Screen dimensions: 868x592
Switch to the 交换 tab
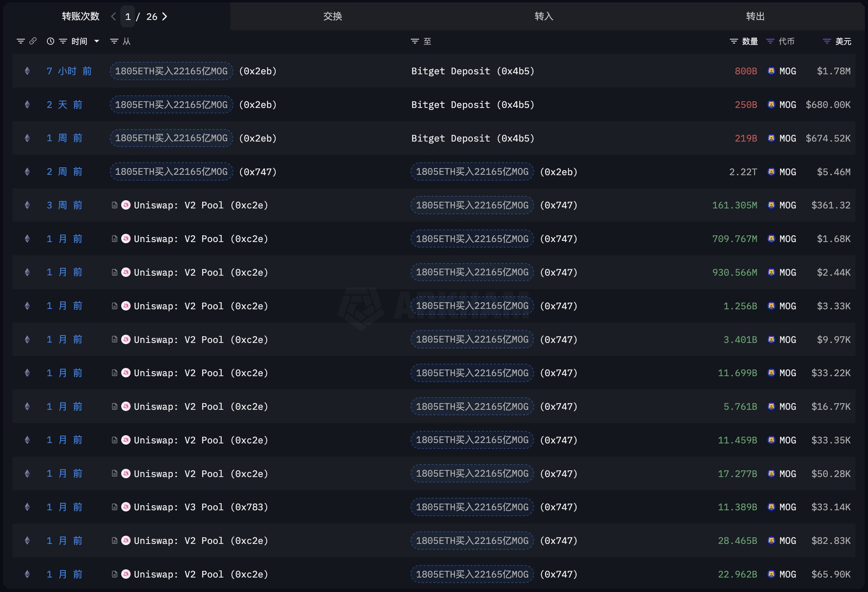[x=333, y=16]
